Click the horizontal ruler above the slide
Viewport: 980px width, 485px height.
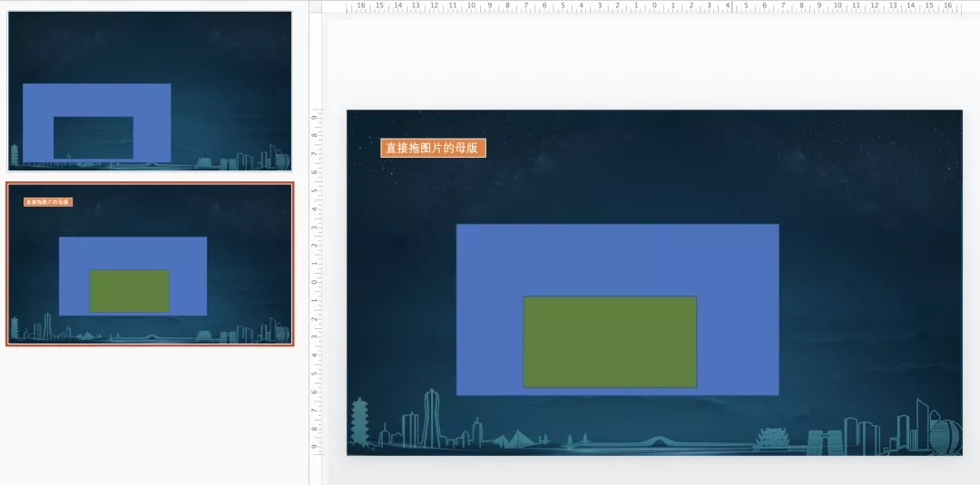coord(544,6)
